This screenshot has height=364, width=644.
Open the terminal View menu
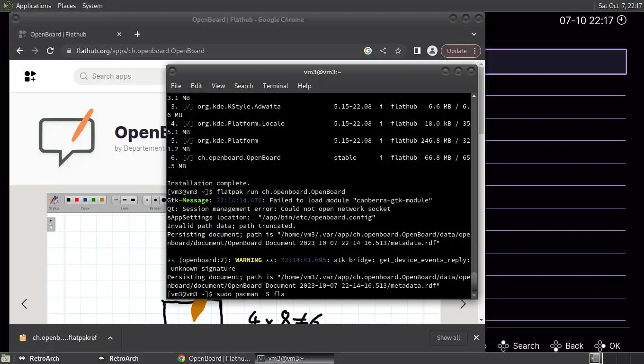coord(218,86)
